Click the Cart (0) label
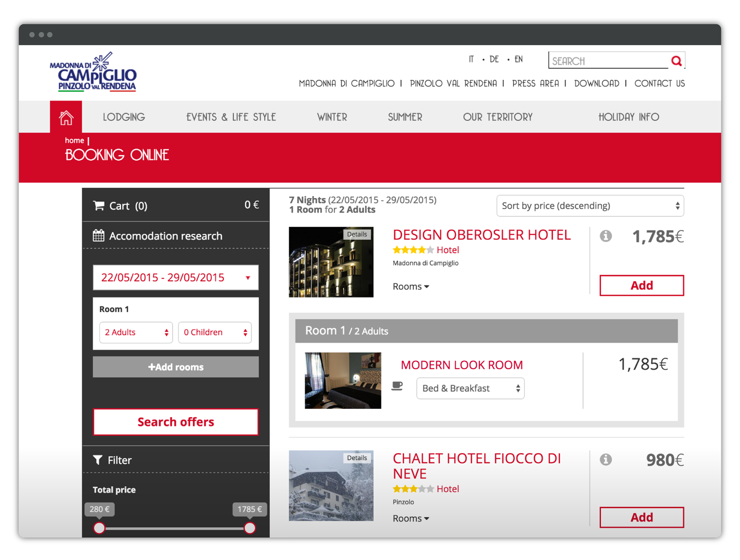 click(x=128, y=206)
